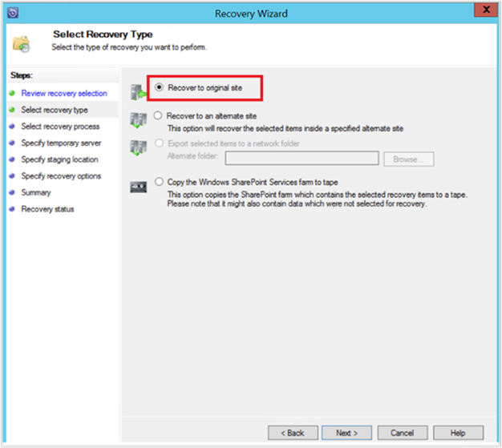Click blue bullet beside Specify temporary server
Viewport: 502px width, 448px height.
tap(12, 143)
